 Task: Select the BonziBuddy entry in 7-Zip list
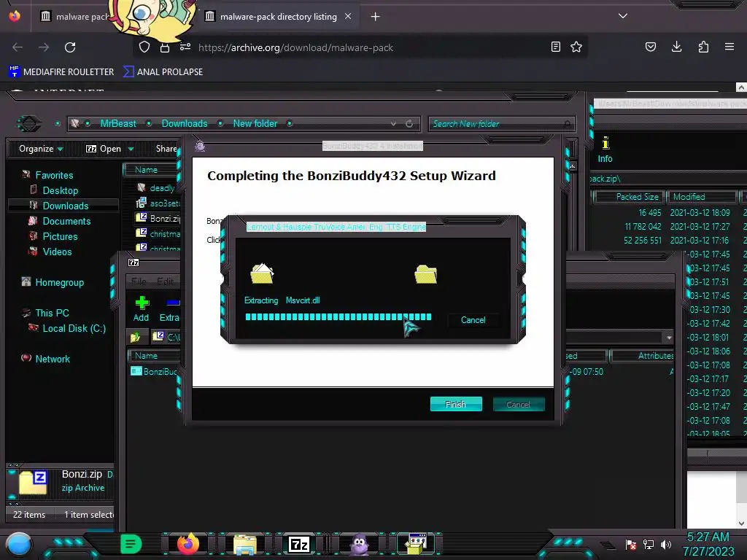click(155, 371)
